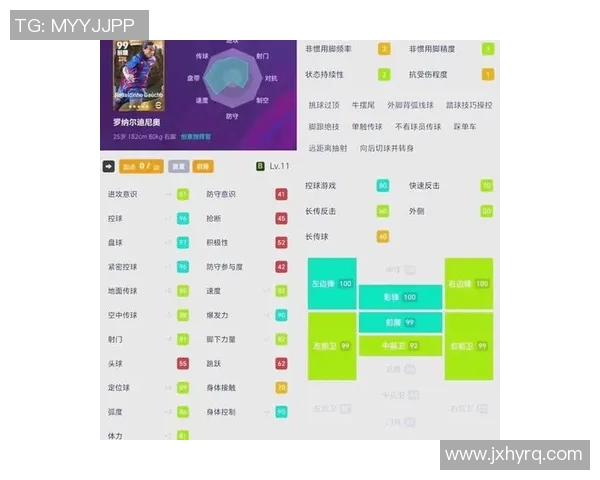Click the 向后切球并转身 skill label
Screen dimensions: 600x480
(386, 148)
